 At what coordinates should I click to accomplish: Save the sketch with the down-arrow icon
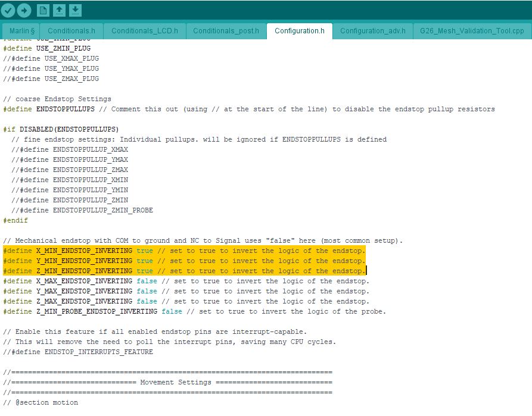tap(75, 10)
